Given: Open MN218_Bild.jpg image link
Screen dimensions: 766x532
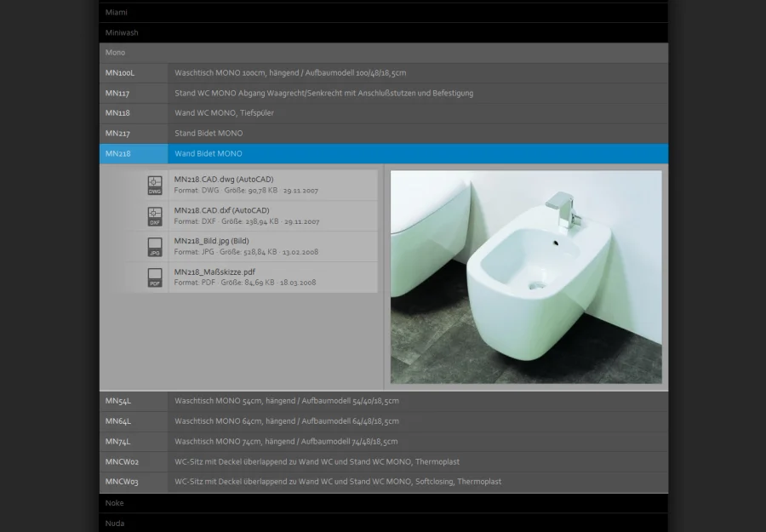Looking at the screenshot, I should pyautogui.click(x=211, y=241).
